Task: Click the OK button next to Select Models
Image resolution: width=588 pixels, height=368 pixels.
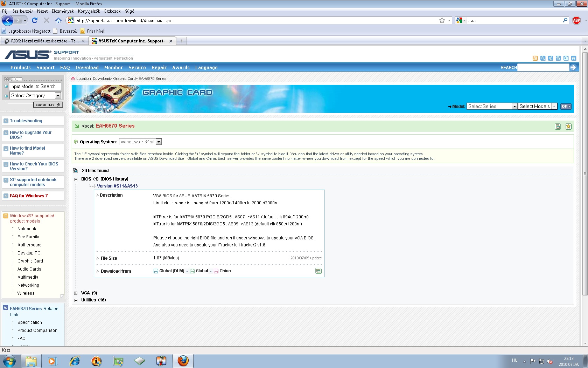Action: [x=566, y=106]
